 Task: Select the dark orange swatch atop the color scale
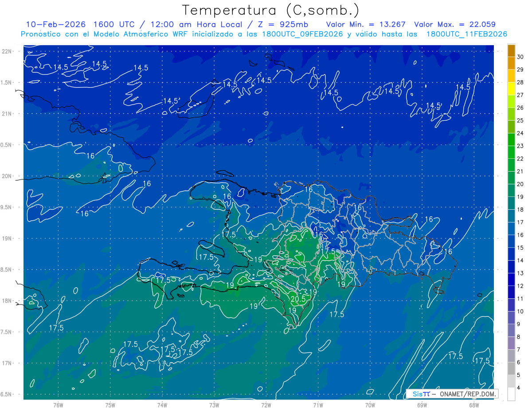coord(511,51)
